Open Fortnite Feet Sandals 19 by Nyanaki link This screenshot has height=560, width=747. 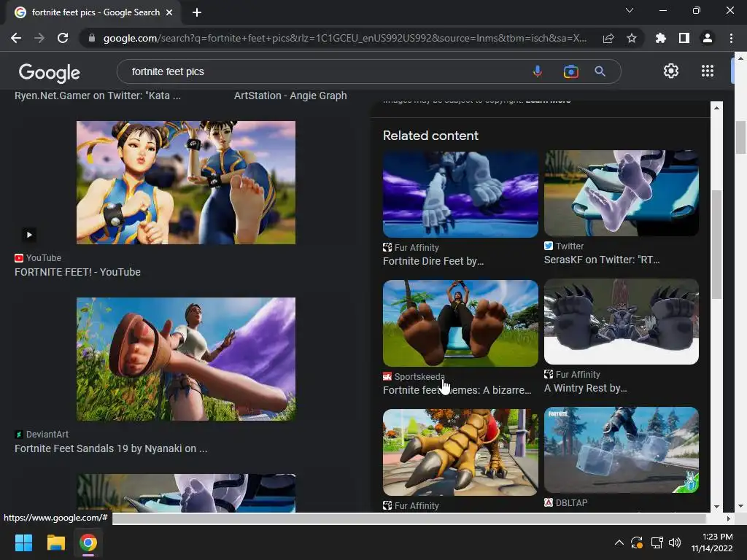[111, 448]
